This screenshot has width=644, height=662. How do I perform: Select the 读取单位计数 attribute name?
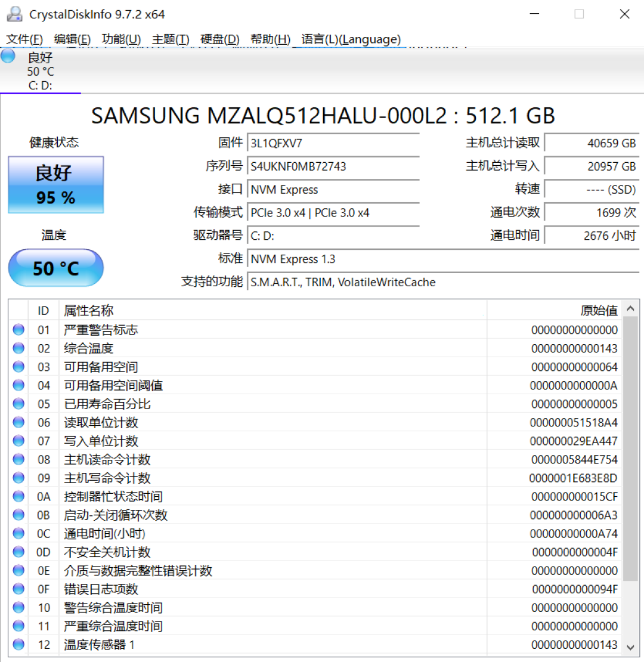click(x=101, y=423)
